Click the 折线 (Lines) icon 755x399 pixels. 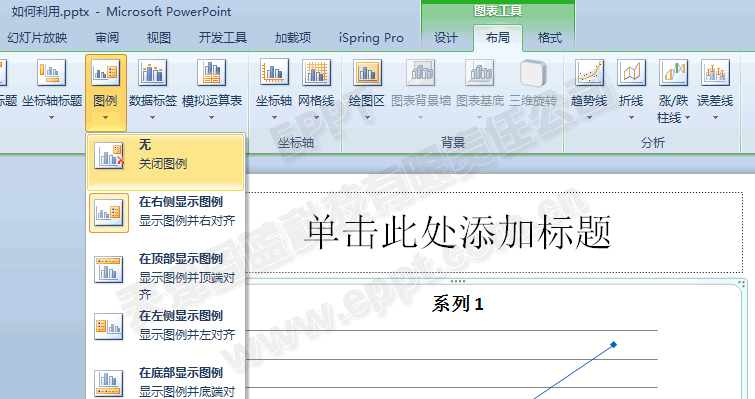(x=631, y=72)
